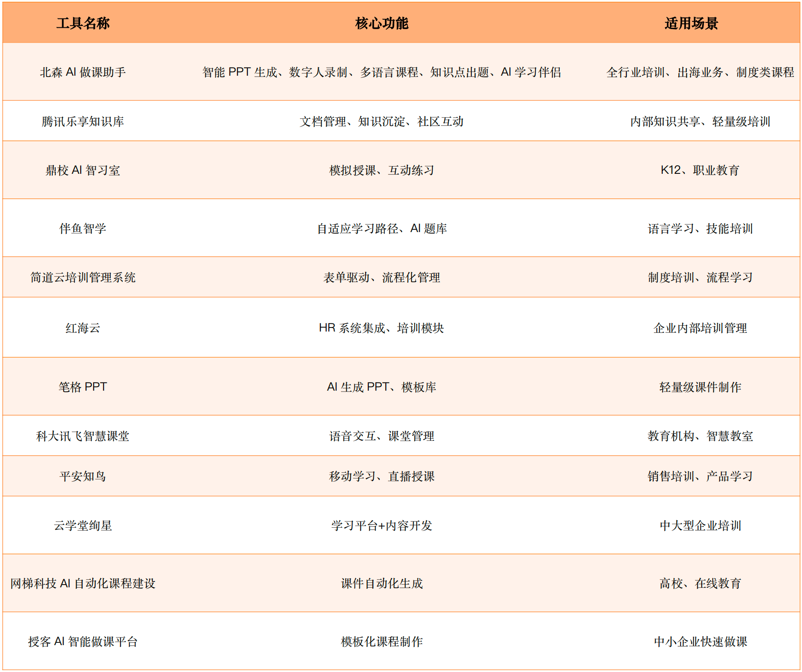Select the cell starting 智能 PPT 生成
The image size is (802, 672).
pyautogui.click(x=381, y=72)
